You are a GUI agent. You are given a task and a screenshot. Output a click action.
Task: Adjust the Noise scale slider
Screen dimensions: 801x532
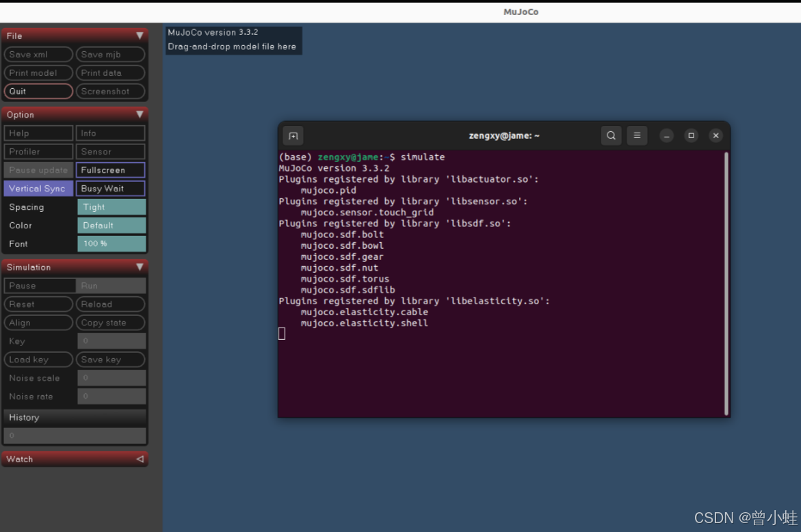pyautogui.click(x=111, y=378)
